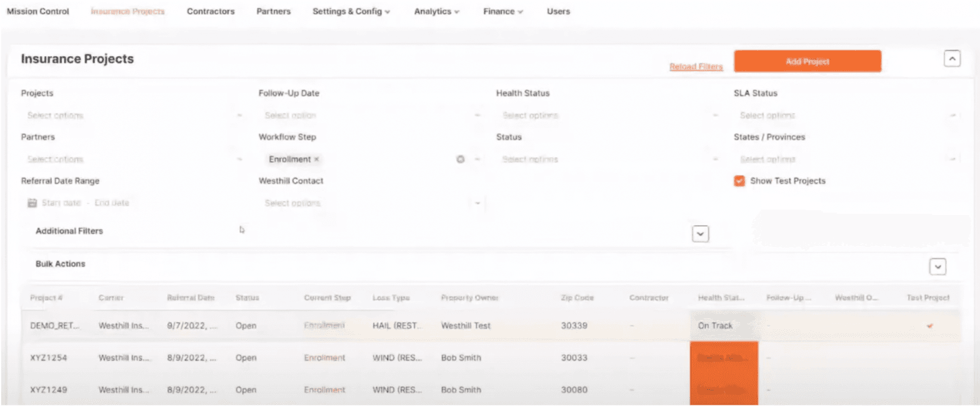
Task: Uncheck Show Test Projects checkbox
Action: tap(739, 181)
